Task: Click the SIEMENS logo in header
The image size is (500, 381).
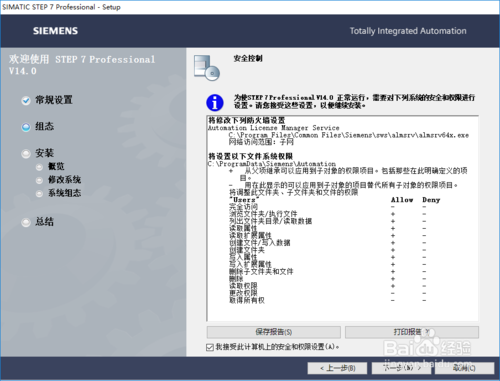Action: (x=55, y=31)
